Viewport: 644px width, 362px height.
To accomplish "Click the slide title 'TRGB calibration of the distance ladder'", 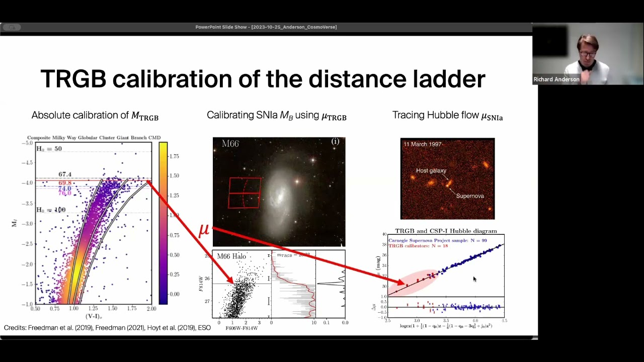I will [263, 79].
